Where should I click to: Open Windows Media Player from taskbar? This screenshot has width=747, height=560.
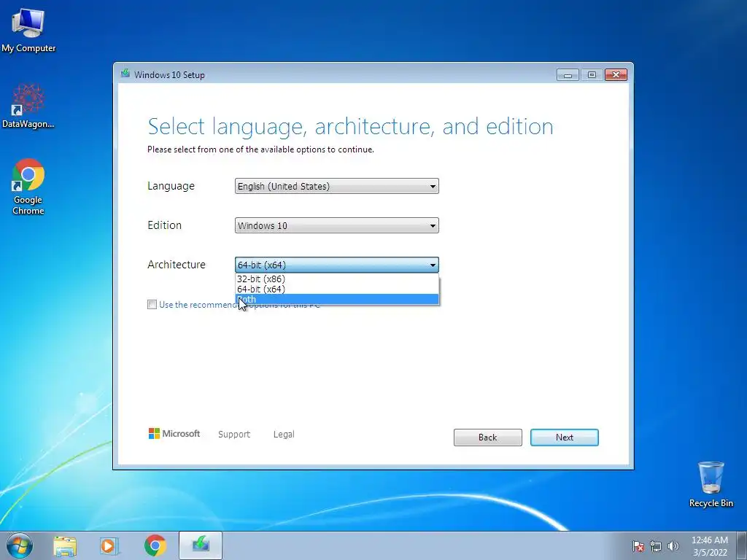point(109,545)
